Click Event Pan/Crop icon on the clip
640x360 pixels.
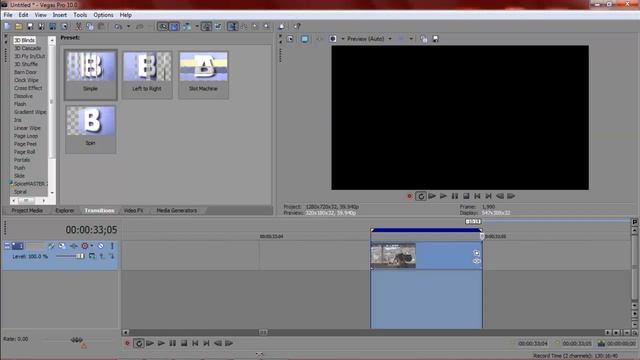pos(476,253)
